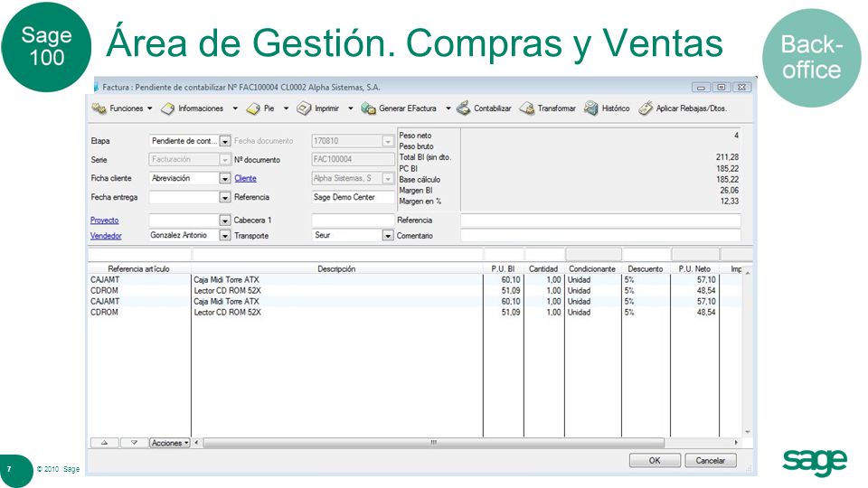This screenshot has height=488, width=868.
Task: Click the Margen en % value 12,33
Action: click(x=729, y=202)
